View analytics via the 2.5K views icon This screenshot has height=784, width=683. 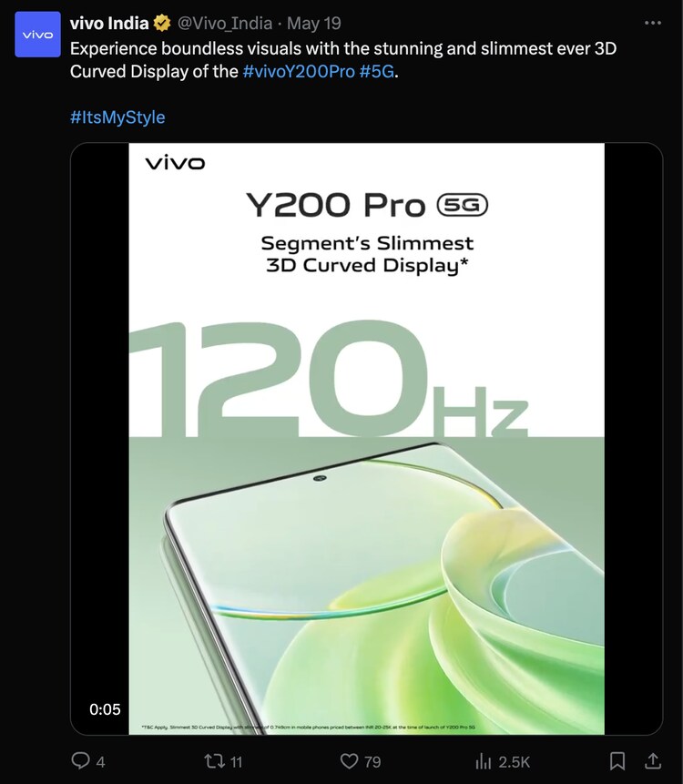point(484,761)
